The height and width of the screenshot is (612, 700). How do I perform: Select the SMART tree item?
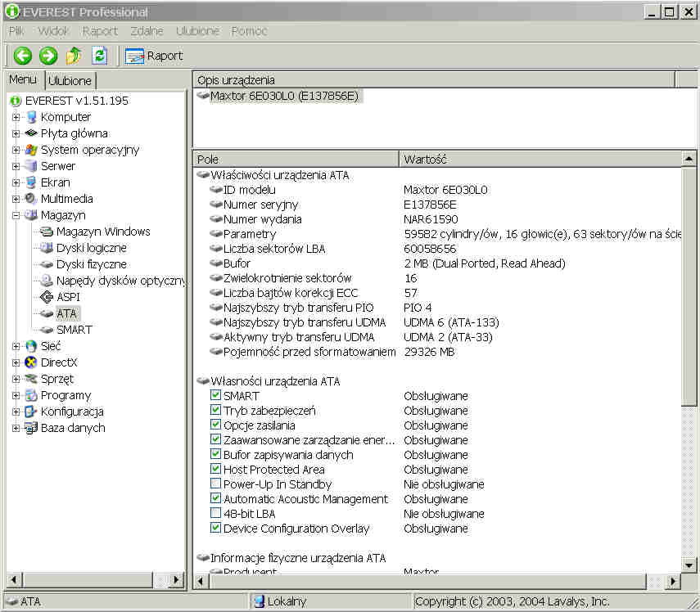pos(75,330)
